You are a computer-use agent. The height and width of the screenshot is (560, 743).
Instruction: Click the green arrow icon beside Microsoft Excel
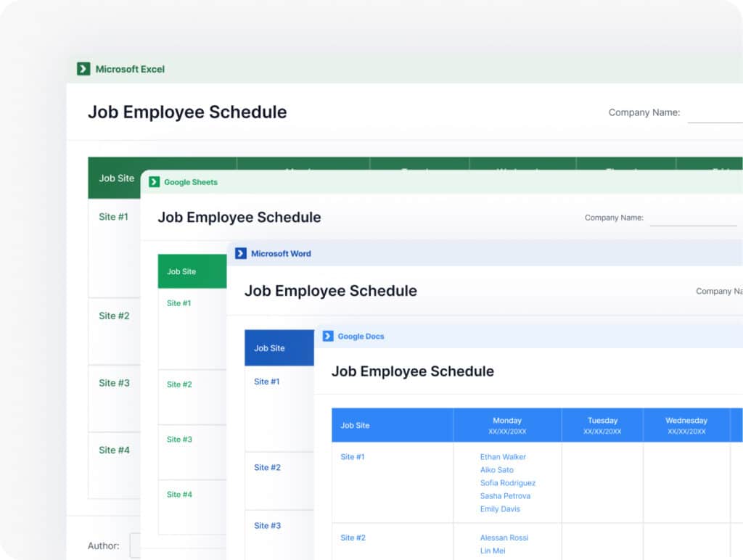click(x=85, y=69)
